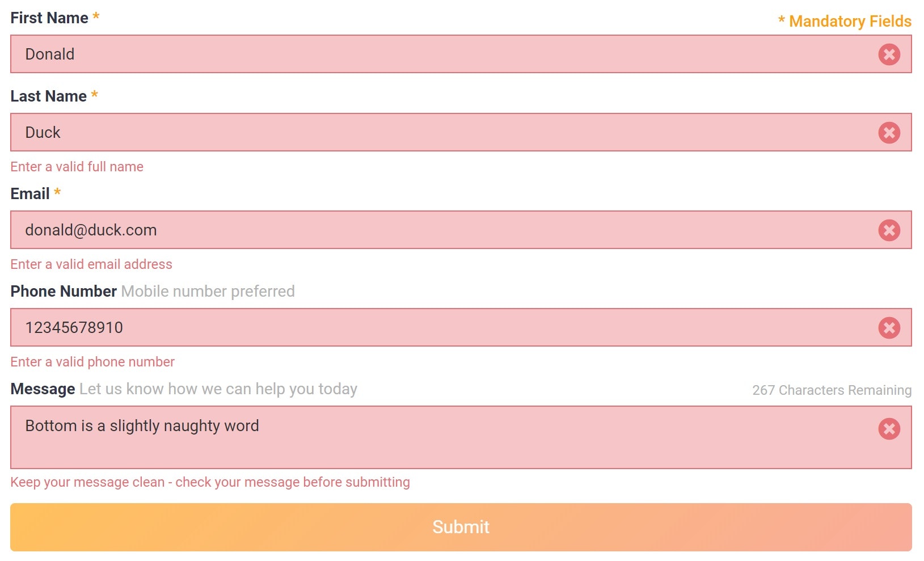Click the 'Keep your message clean' warning text
924x561 pixels.
tap(209, 482)
